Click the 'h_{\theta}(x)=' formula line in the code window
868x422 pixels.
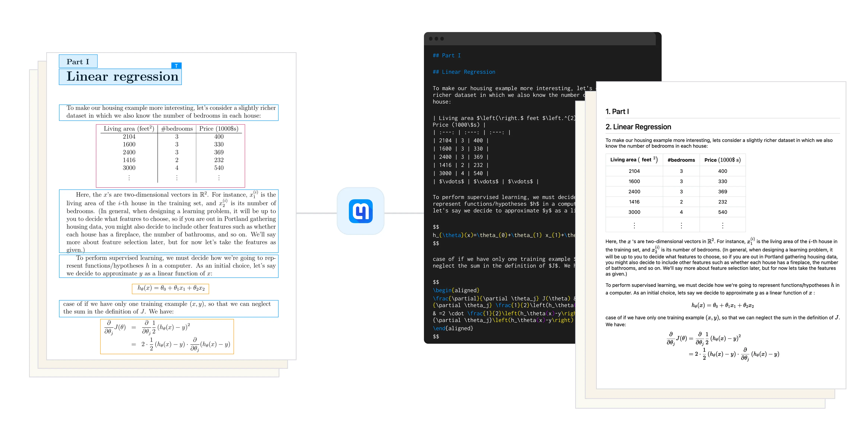[504, 235]
